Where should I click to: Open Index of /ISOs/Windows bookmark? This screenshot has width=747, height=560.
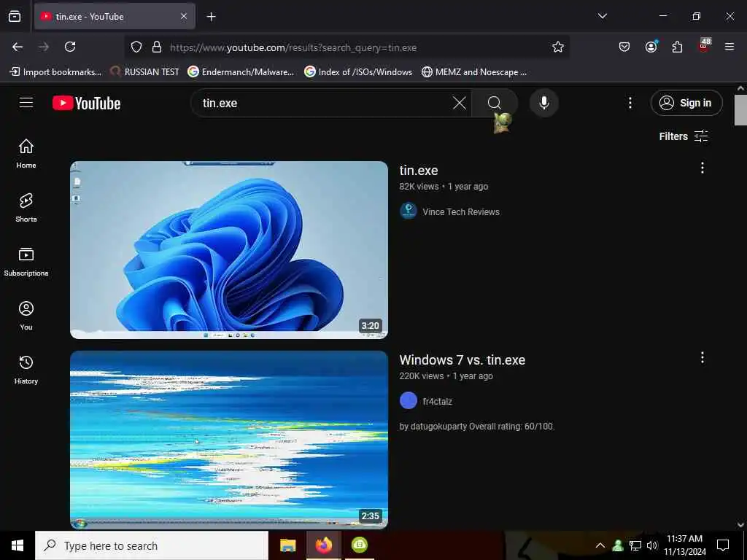358,72
